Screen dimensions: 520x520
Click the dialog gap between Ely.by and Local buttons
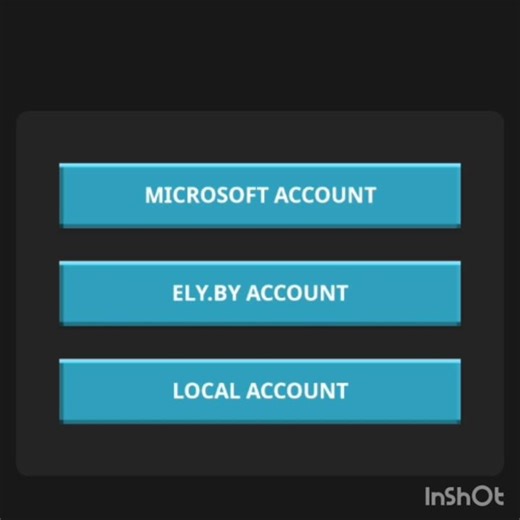tap(260, 342)
